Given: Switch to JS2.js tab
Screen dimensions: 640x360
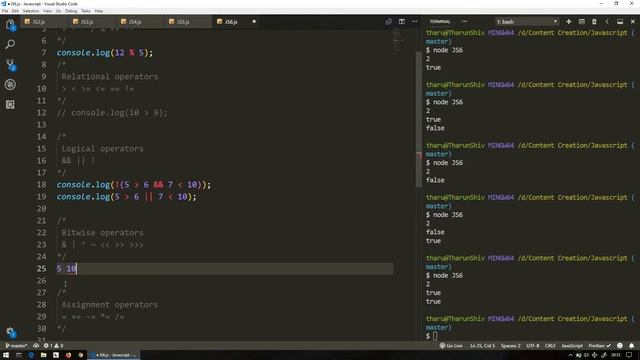Looking at the screenshot, I should click(x=43, y=22).
